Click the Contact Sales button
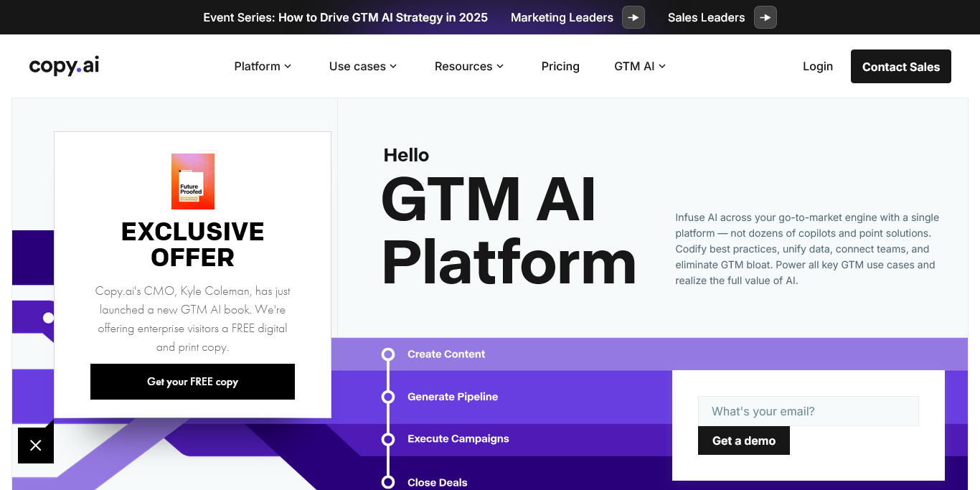 pos(901,66)
